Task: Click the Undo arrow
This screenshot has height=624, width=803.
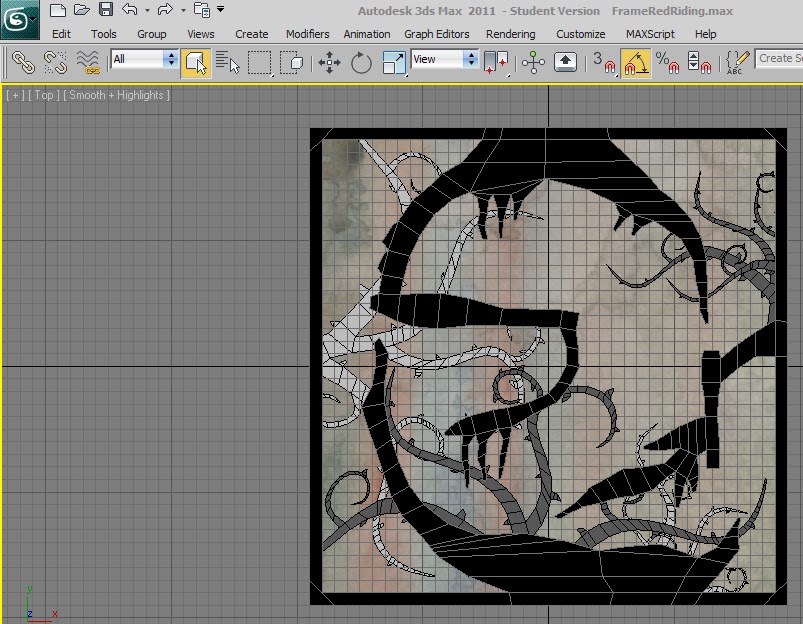Action: pyautogui.click(x=130, y=9)
